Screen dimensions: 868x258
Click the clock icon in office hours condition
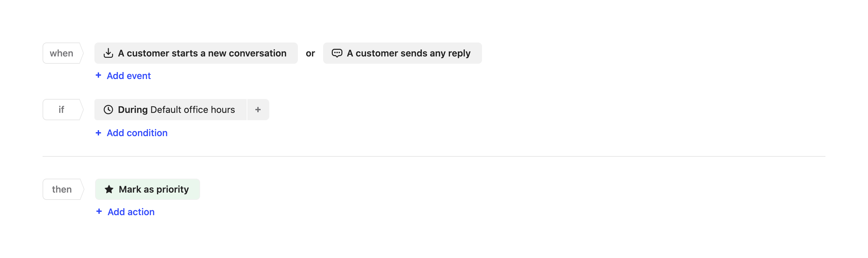tap(108, 110)
